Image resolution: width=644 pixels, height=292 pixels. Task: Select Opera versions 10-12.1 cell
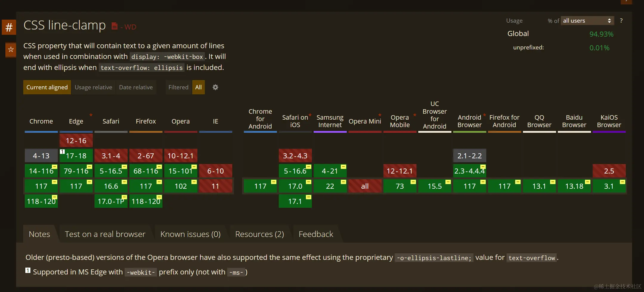(181, 156)
